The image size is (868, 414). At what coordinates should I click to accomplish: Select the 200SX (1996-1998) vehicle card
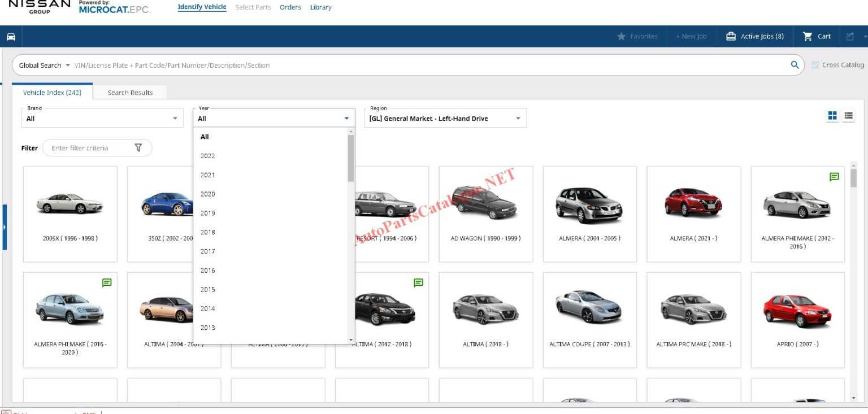[70, 214]
